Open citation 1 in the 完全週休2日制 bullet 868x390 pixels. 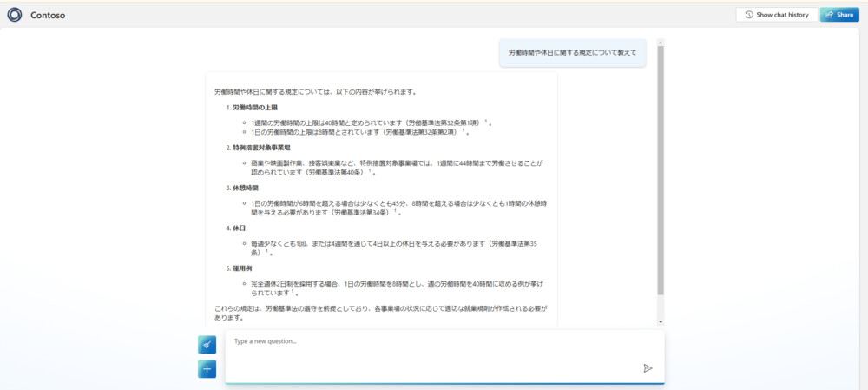click(292, 291)
